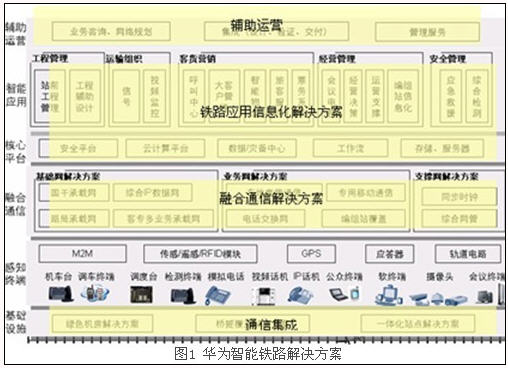
Task: Select the 数据/灾备中心 box
Action: tap(257, 148)
